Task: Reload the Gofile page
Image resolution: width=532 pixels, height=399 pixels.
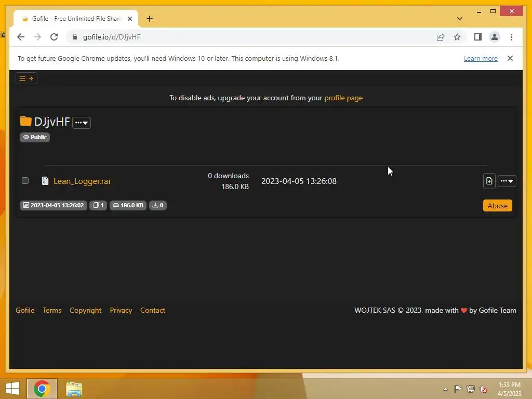Action: point(54,37)
